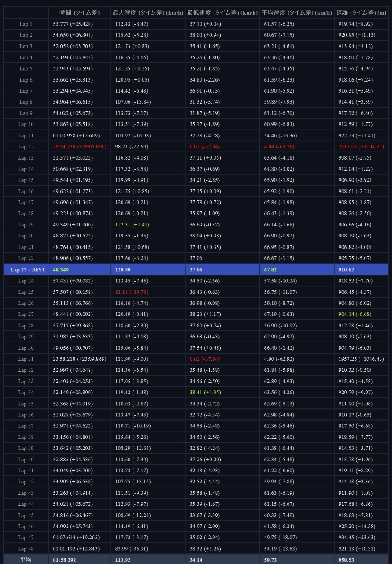Click Lap 42 max speed 107.75 (-13.15)
Screen dimensions: 392x564
tap(133, 482)
